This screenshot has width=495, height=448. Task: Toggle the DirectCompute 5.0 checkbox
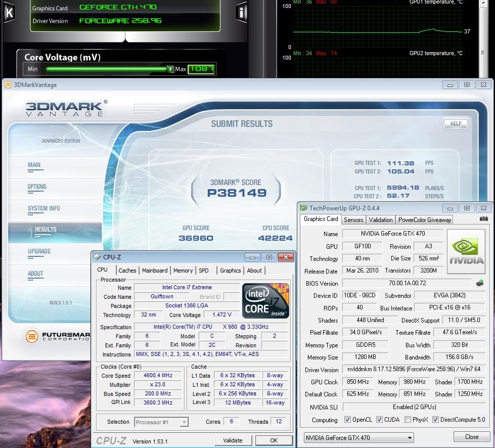[435, 420]
